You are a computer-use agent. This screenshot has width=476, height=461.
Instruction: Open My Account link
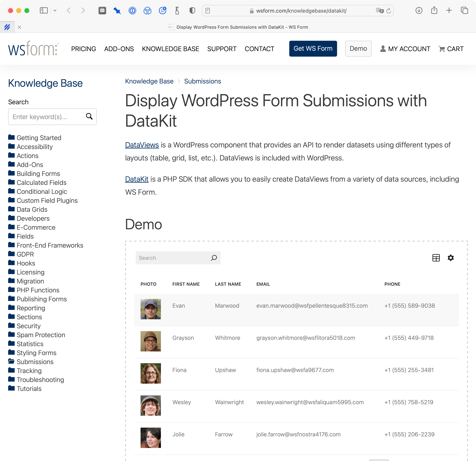tap(405, 49)
